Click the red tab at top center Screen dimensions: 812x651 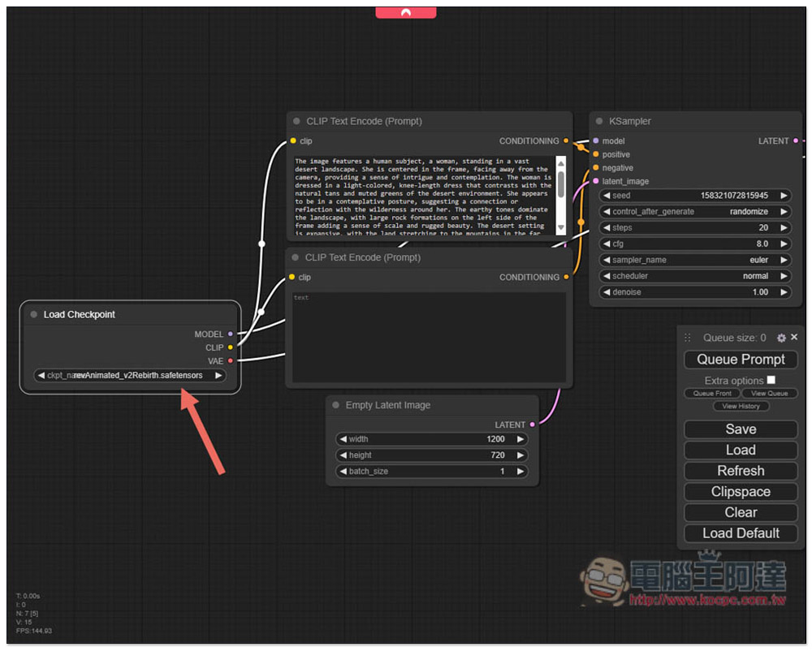point(405,12)
